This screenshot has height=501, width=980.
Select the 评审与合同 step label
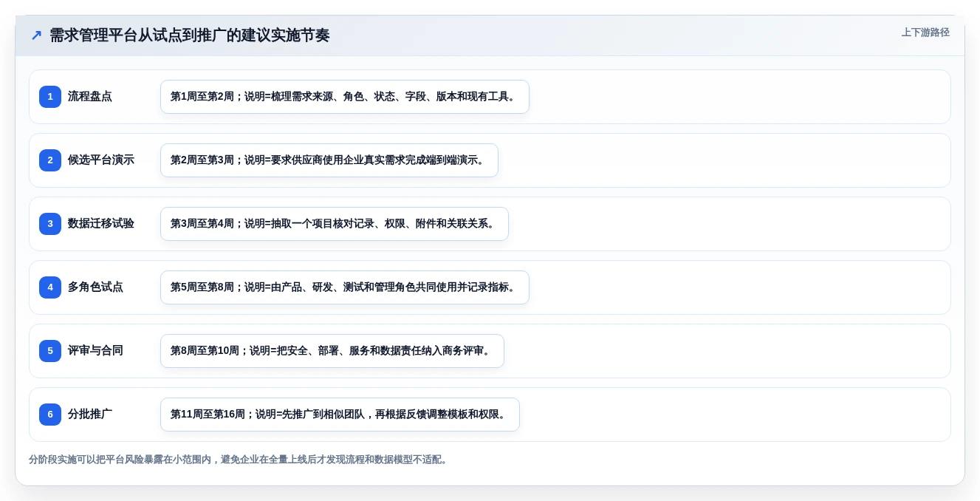click(95, 351)
